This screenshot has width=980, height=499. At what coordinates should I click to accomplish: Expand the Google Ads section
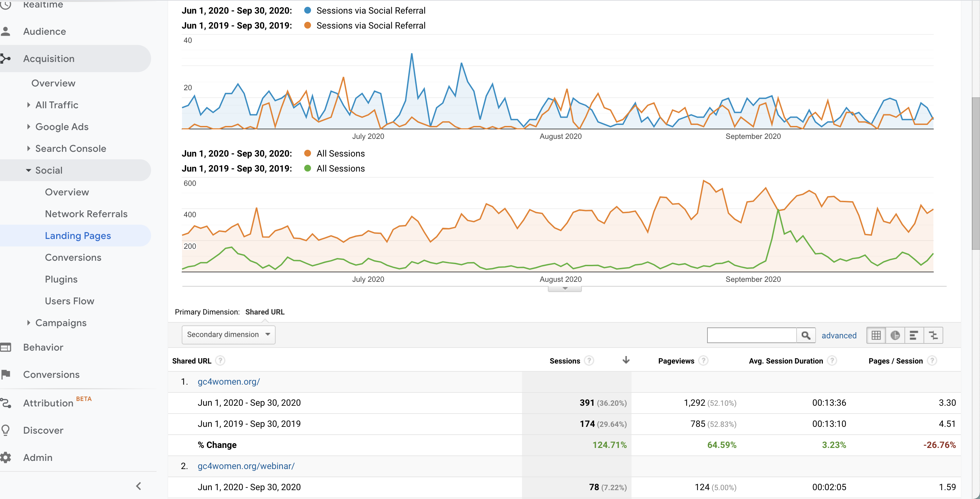tap(62, 127)
